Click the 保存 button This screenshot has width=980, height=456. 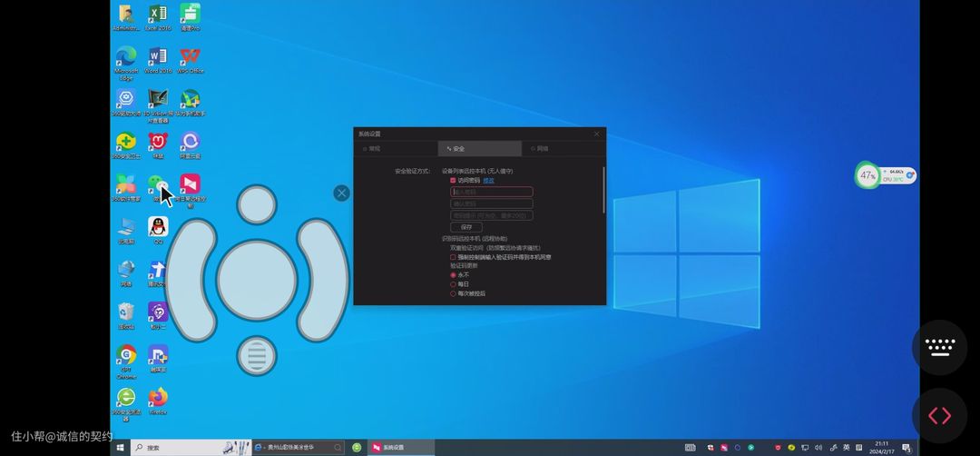[466, 227]
